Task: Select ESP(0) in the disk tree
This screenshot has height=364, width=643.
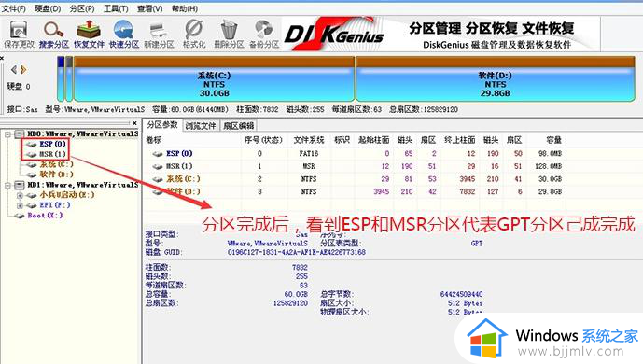Action: pos(52,144)
